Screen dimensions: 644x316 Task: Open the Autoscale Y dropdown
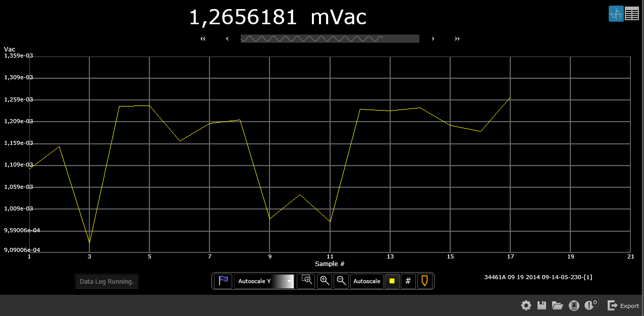pyautogui.click(x=264, y=281)
